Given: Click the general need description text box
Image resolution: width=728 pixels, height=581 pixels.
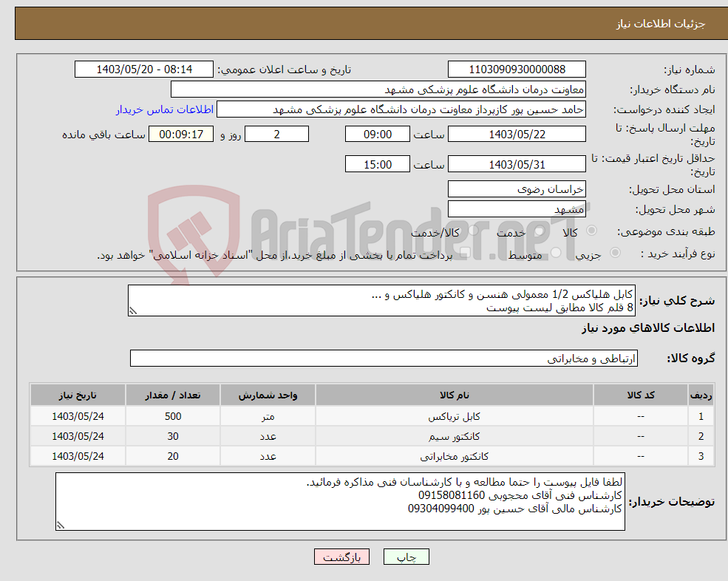Looking at the screenshot, I should tap(381, 301).
